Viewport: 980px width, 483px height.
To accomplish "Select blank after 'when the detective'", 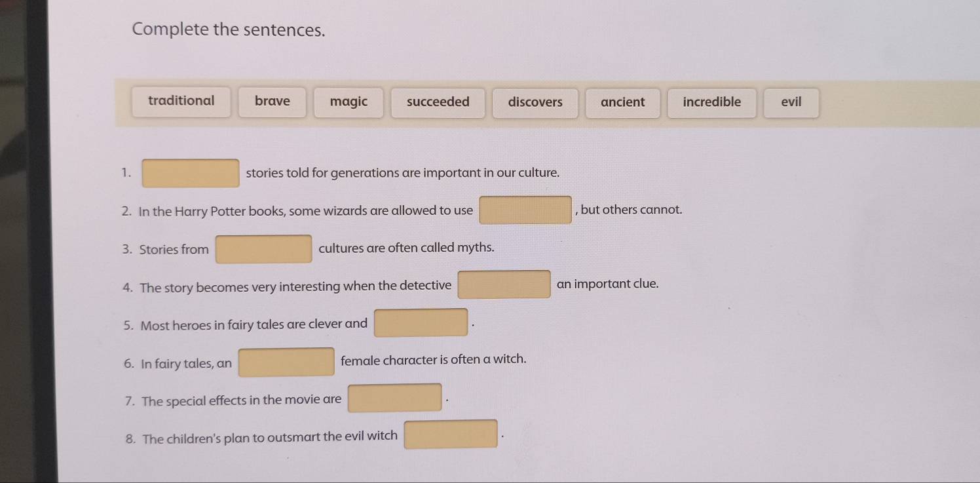I will click(x=504, y=284).
